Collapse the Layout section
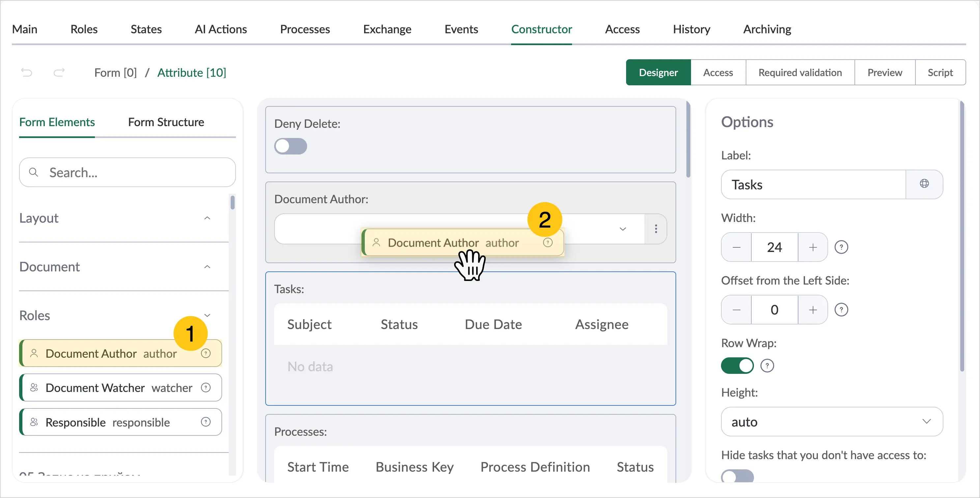The height and width of the screenshot is (498, 980). (x=207, y=218)
